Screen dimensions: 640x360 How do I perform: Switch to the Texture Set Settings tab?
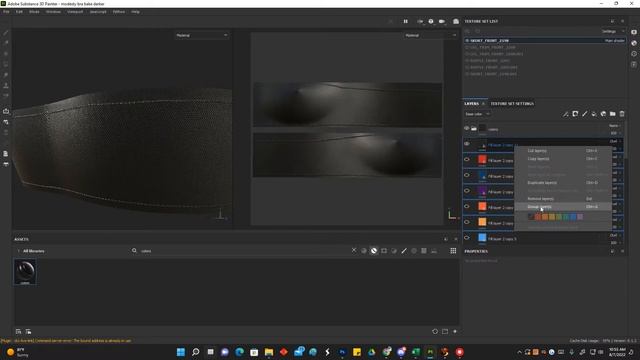(x=512, y=104)
